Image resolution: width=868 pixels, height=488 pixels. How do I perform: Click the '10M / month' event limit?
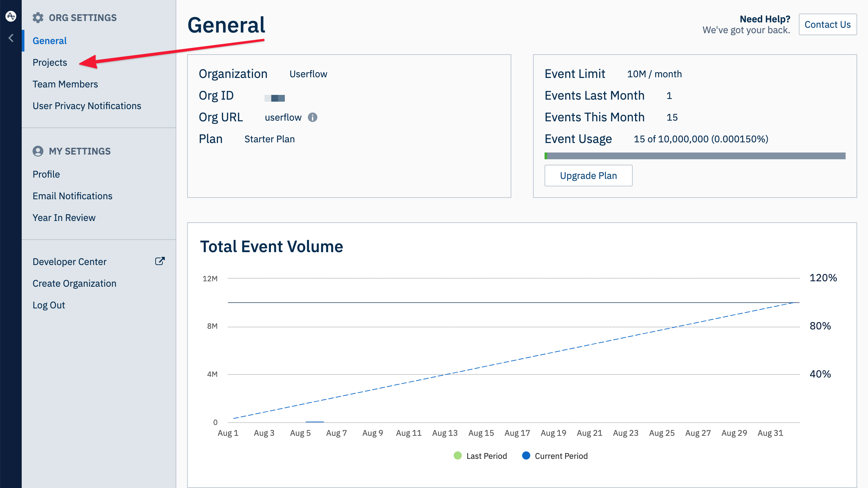pos(654,74)
